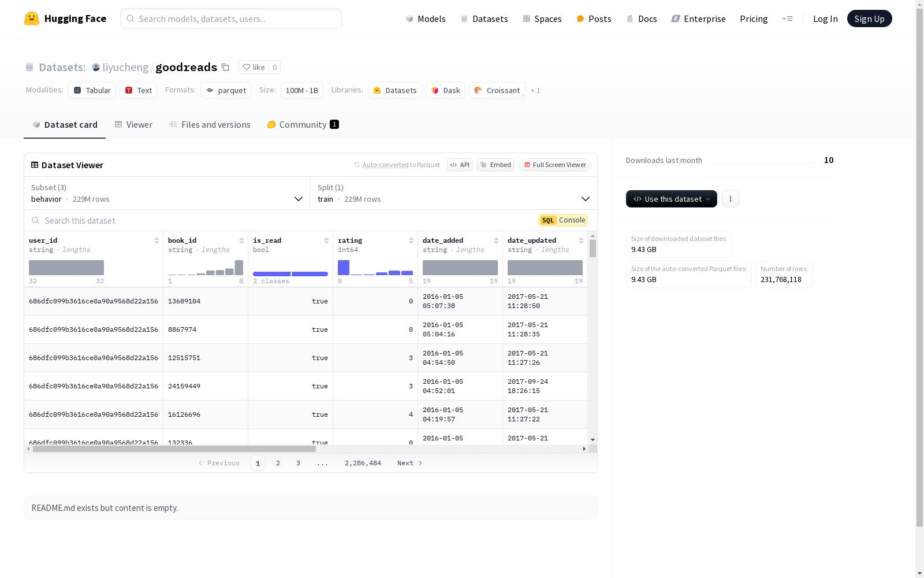Jump to last page 2,286,484
The height and width of the screenshot is (578, 924).
pos(363,463)
